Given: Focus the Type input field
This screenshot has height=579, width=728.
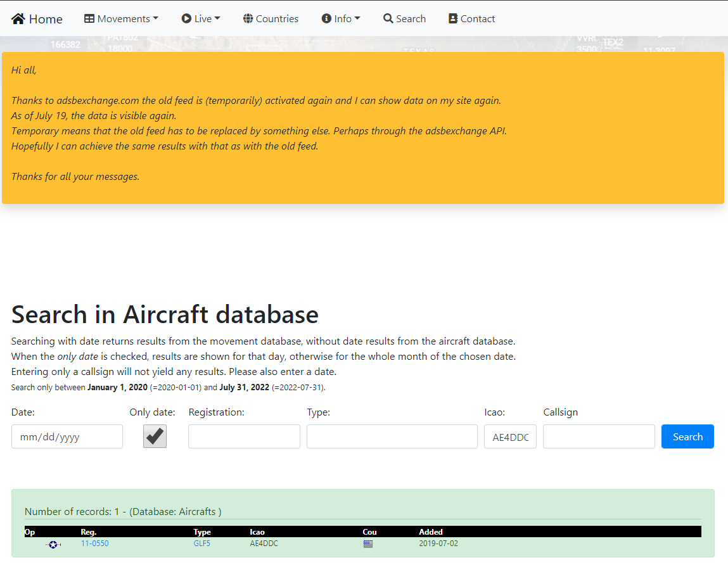Looking at the screenshot, I should tap(392, 436).
